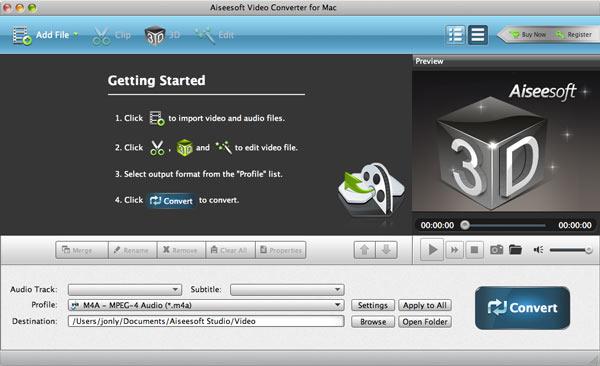This screenshot has height=366, width=600.
Task: Open the Profile format dropdown
Action: click(x=206, y=305)
